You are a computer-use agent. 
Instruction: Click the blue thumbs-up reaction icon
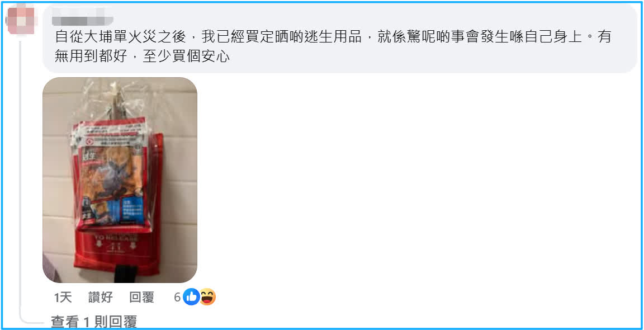pyautogui.click(x=191, y=297)
